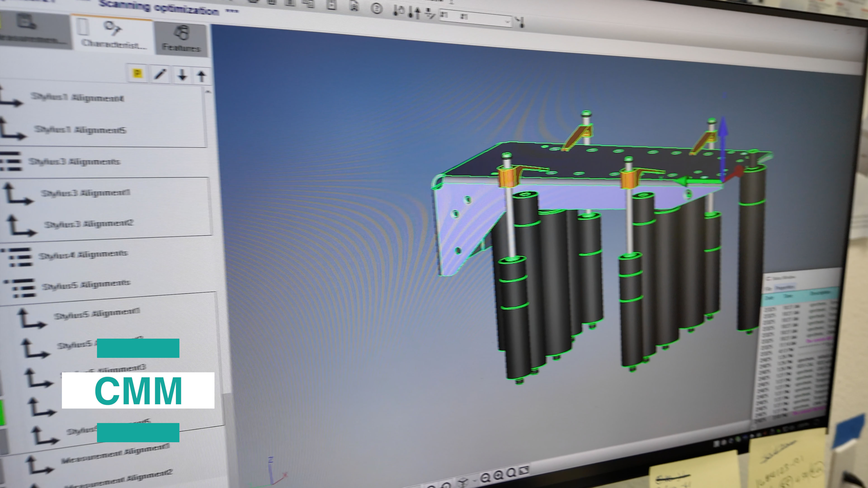Select Stylus1 Alignment4 entry

coord(78,98)
